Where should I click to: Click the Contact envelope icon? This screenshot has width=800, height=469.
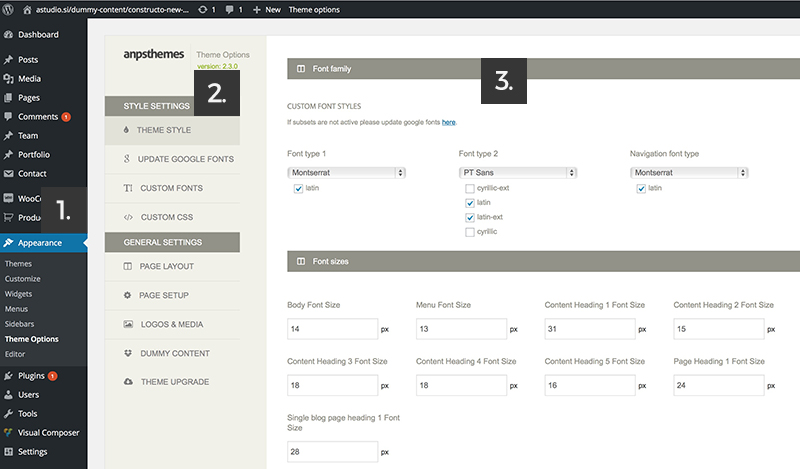pyautogui.click(x=8, y=174)
